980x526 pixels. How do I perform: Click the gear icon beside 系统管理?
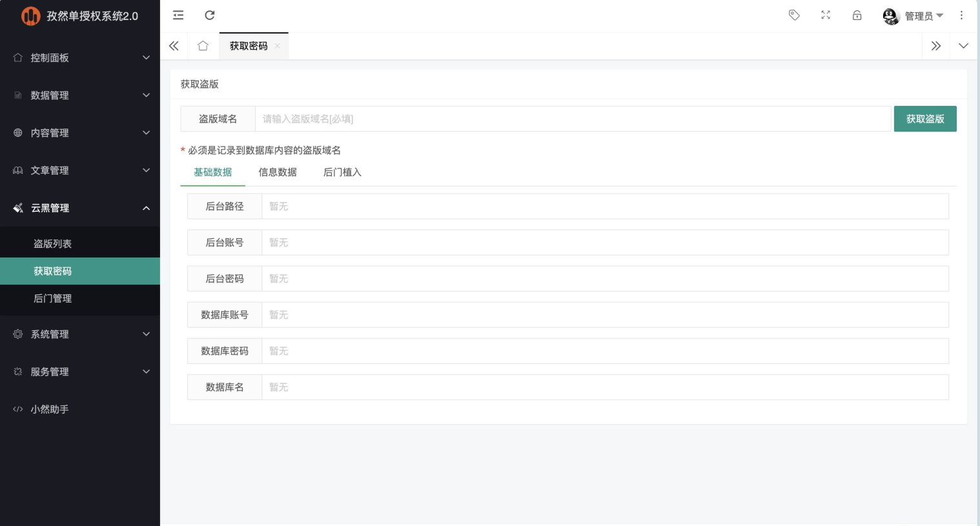pos(18,334)
